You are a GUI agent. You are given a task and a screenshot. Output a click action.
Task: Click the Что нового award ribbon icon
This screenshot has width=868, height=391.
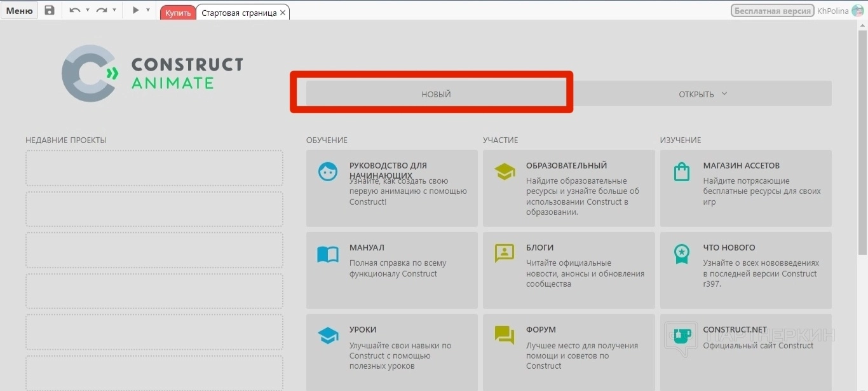coord(681,254)
